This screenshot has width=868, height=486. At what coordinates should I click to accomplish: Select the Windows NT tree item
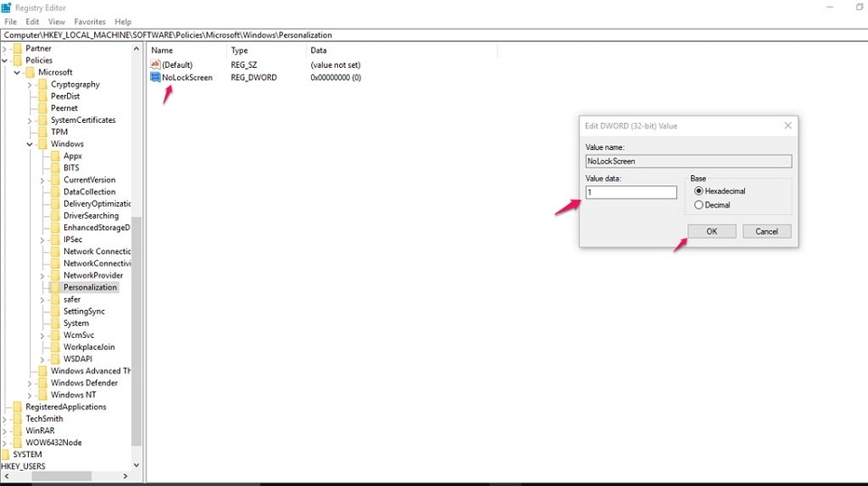click(x=73, y=395)
